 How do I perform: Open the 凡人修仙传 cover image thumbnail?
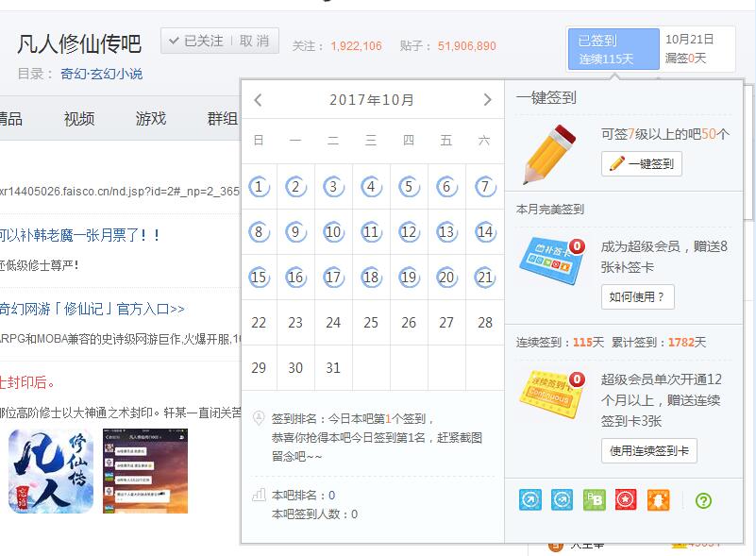point(51,471)
